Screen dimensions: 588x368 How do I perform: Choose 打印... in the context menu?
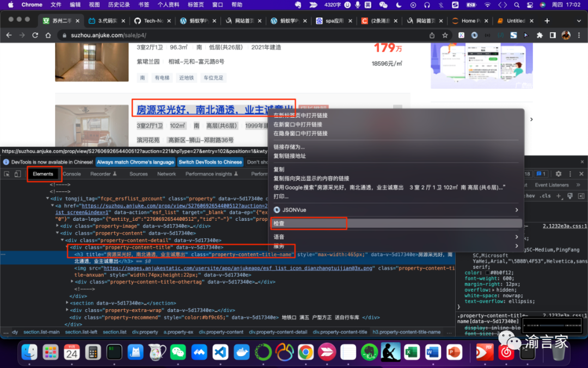click(x=396, y=196)
